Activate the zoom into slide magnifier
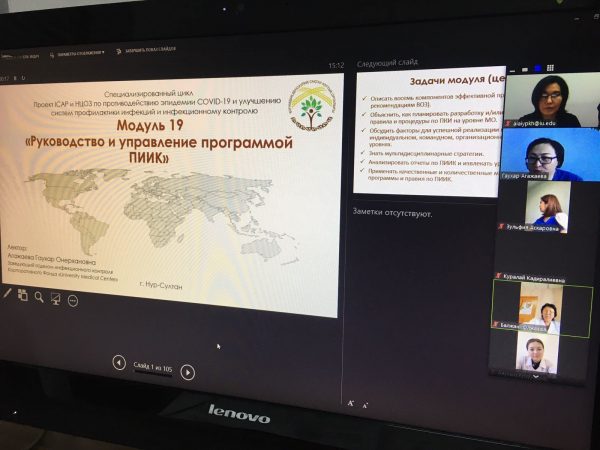This screenshot has width=600, height=450. [39, 297]
